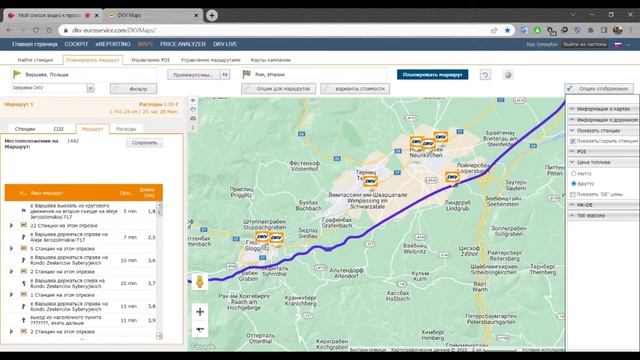The height and width of the screenshot is (360, 640).
Task: Click the blue Планировать маршрут button
Action: (433, 75)
